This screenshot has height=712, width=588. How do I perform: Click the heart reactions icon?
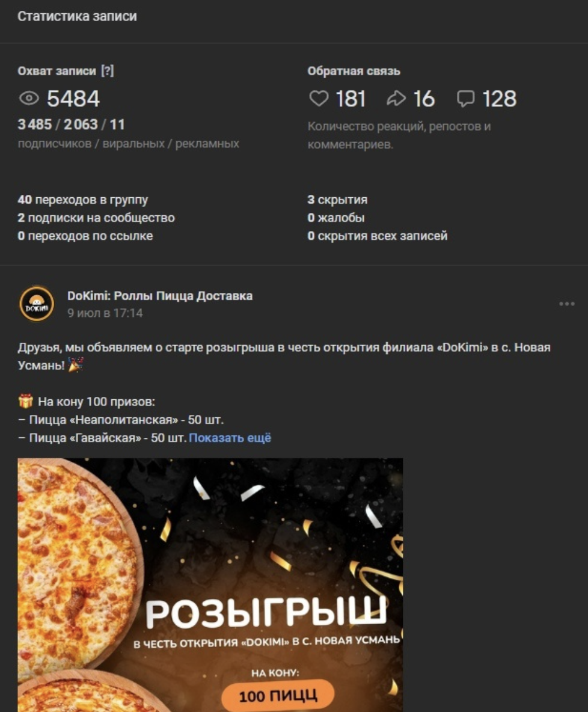(319, 99)
